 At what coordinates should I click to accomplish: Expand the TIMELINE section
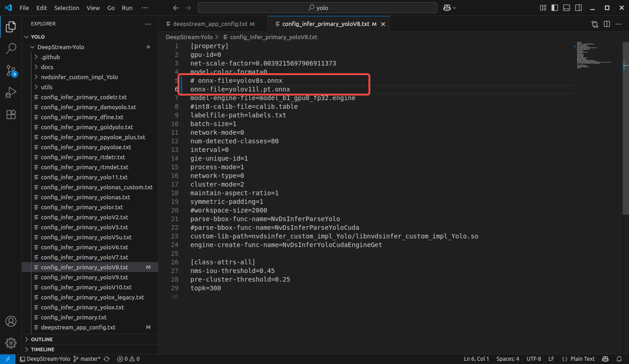pyautogui.click(x=90, y=349)
